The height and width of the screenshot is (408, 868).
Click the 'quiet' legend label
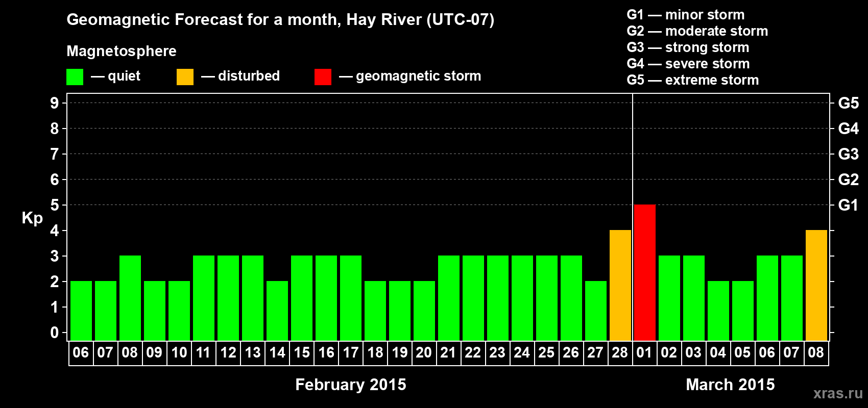(124, 76)
